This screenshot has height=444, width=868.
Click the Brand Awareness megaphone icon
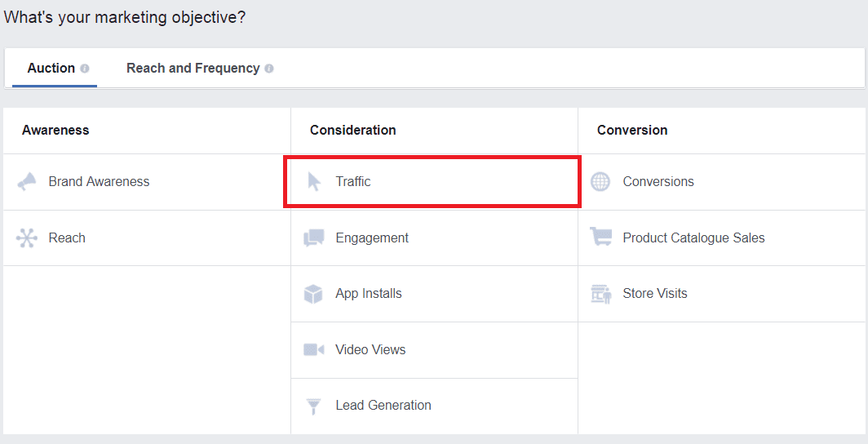(x=27, y=182)
